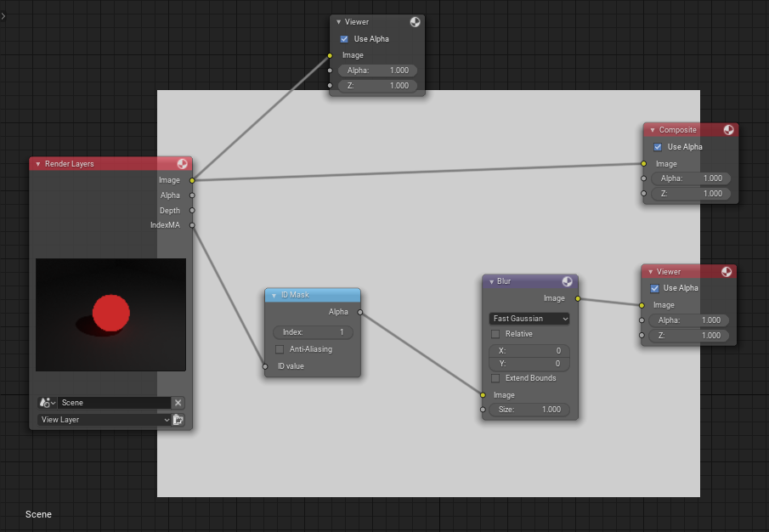This screenshot has height=532, width=769.
Task: Uncheck Use Alpha on Composite node
Action: tap(658, 147)
